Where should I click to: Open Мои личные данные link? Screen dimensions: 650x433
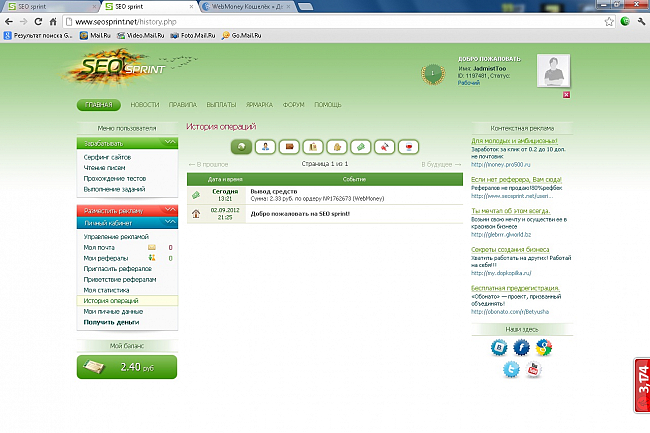point(113,311)
